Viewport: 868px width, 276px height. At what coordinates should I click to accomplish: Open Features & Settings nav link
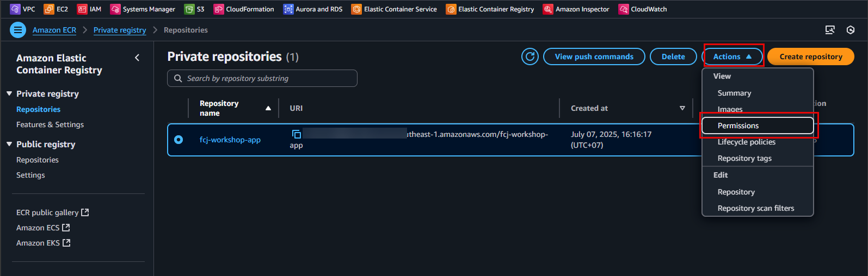tap(50, 124)
